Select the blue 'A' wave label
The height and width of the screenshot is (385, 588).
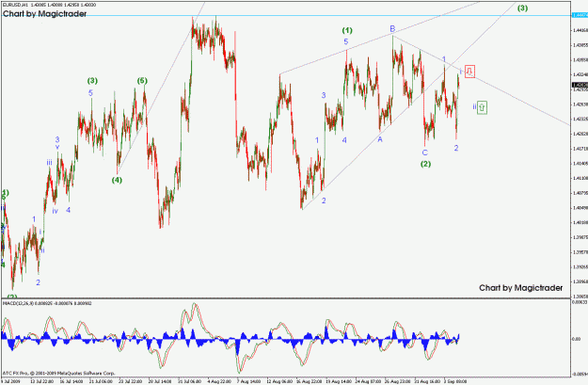click(x=380, y=139)
